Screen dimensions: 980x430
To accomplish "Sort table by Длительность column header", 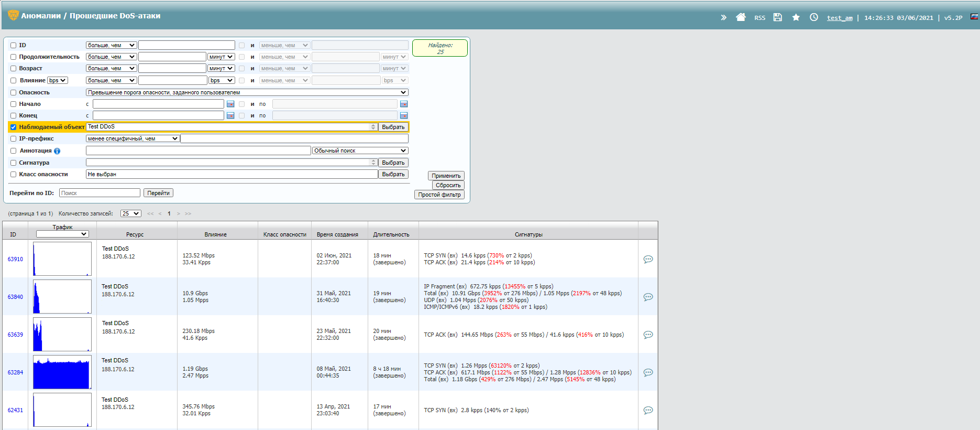I will [x=391, y=234].
